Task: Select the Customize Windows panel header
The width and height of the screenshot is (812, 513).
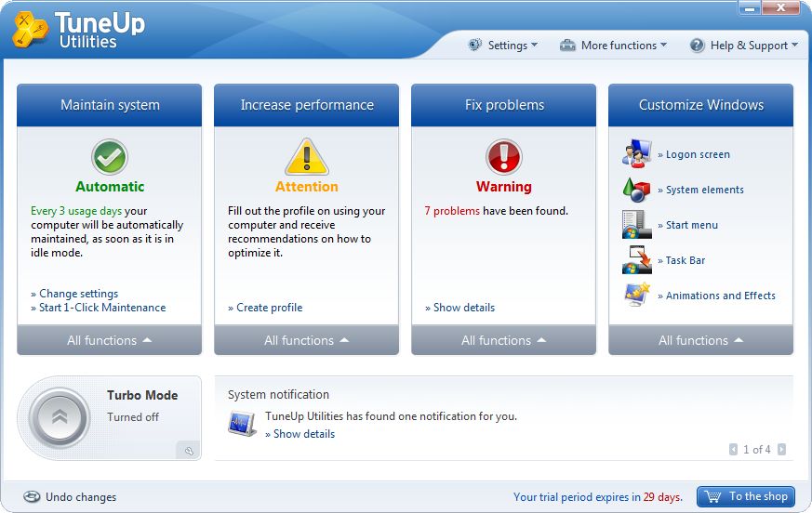Action: (700, 105)
